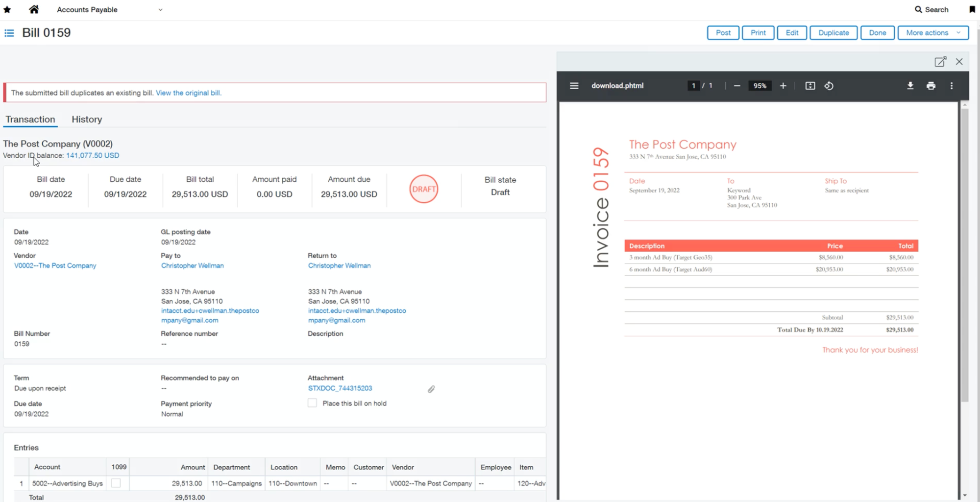The width and height of the screenshot is (980, 502).
Task: Open the PDF viewer more options menu
Action: pos(952,86)
